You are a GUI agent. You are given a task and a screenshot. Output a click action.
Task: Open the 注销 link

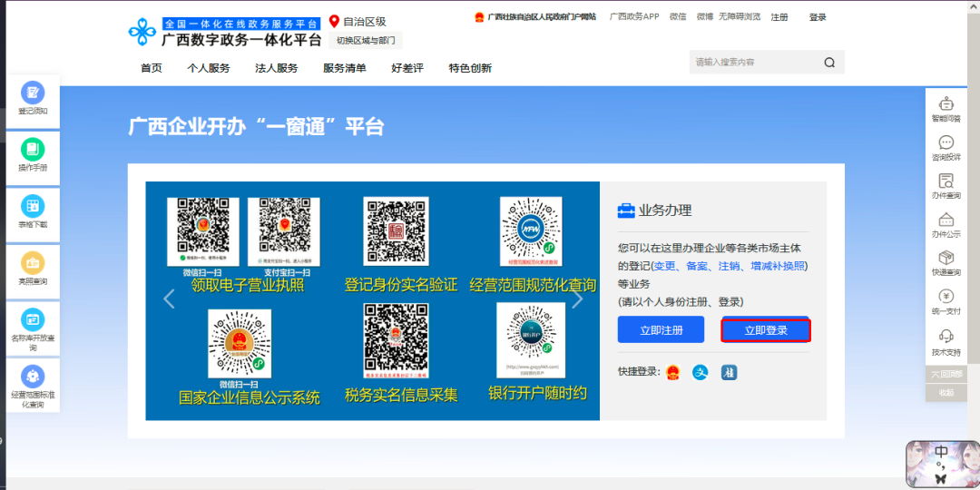[730, 266]
